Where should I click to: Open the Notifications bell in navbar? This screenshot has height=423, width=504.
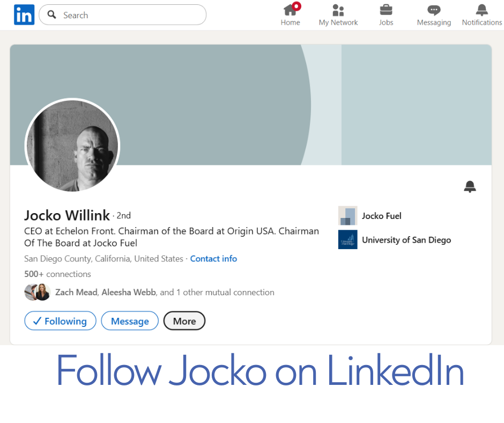point(481,10)
